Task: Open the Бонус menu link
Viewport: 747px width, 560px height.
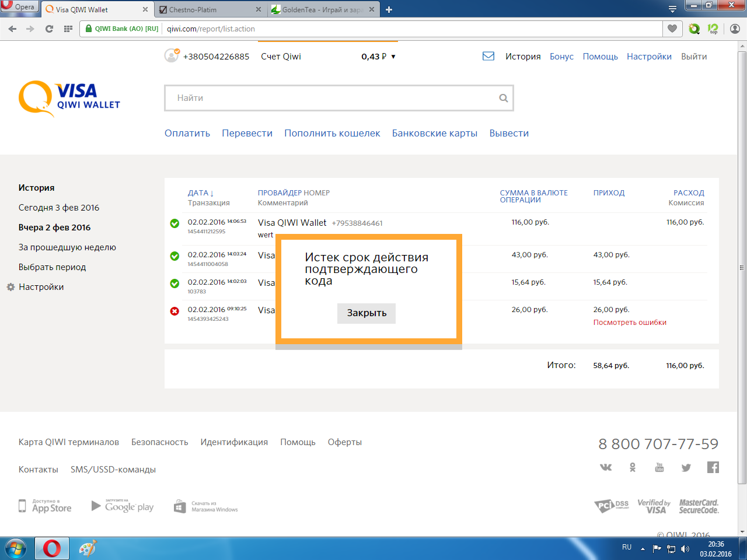Action: coord(561,57)
